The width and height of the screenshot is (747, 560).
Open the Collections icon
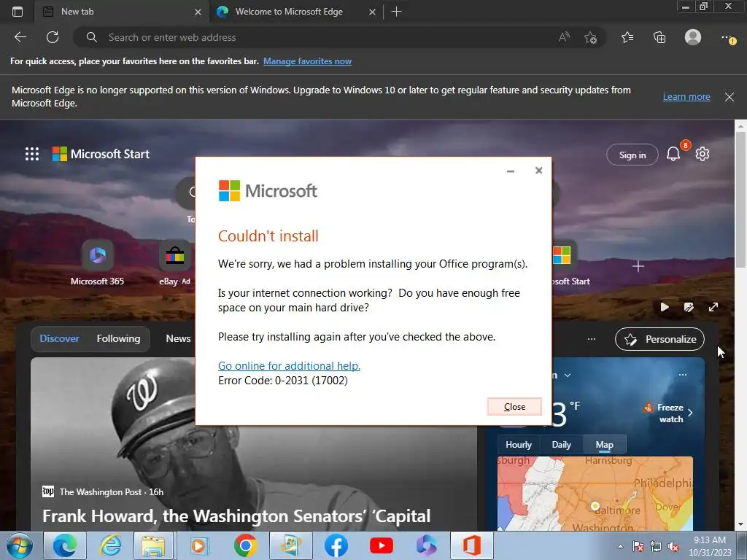(659, 37)
